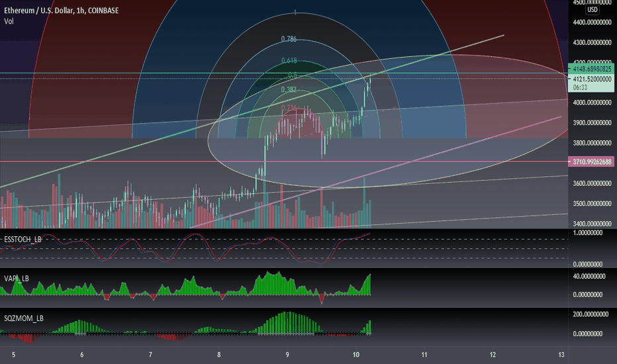Click date 11 on the time axis
The width and height of the screenshot is (617, 364).
[424, 355]
